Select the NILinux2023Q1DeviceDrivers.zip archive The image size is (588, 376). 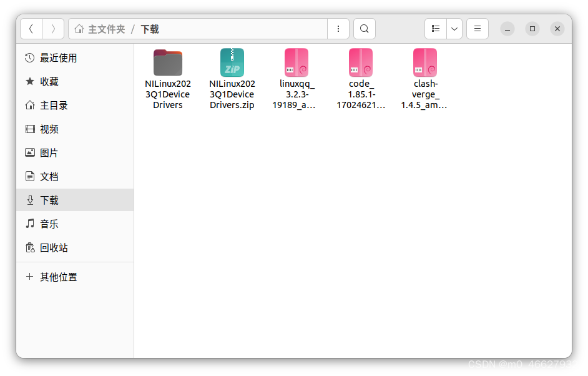tap(232, 62)
